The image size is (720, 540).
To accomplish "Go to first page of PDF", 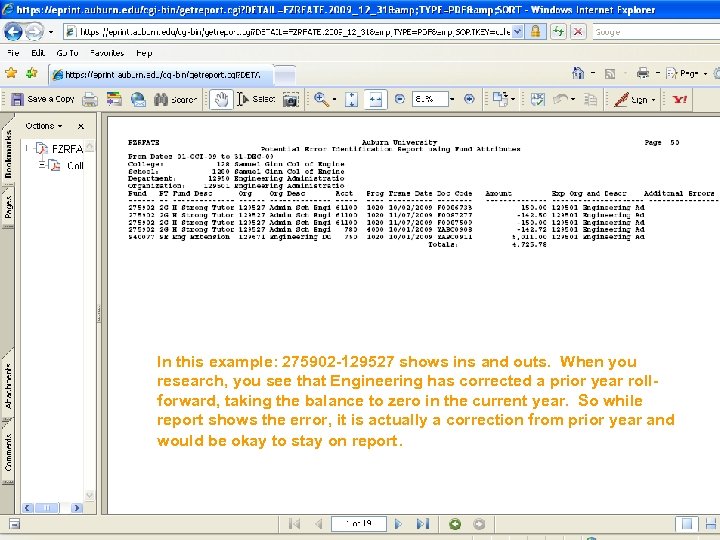I will pyautogui.click(x=294, y=524).
